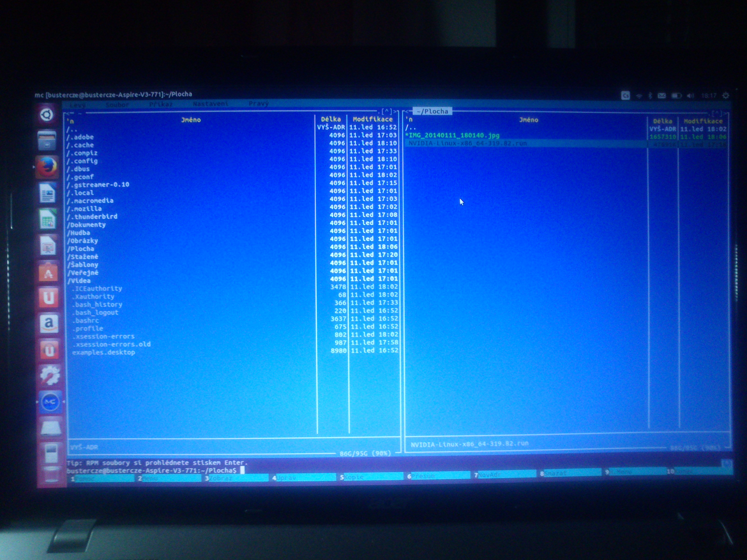The width and height of the screenshot is (747, 560).
Task: Open the Amazon launcher icon
Action: 49,324
